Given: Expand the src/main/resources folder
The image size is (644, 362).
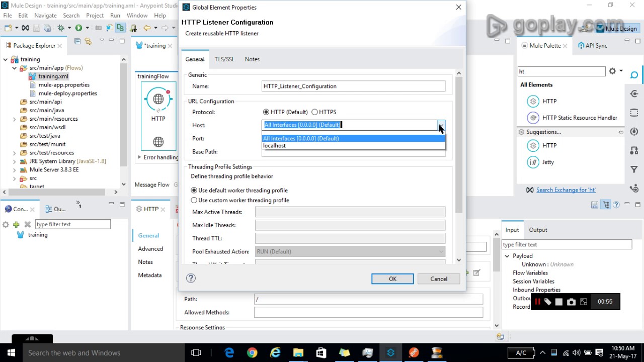Looking at the screenshot, I should pos(15,119).
